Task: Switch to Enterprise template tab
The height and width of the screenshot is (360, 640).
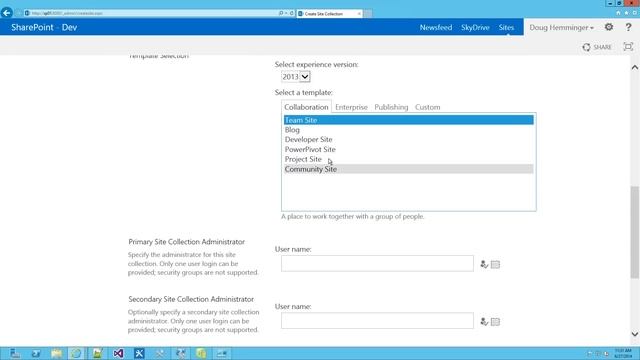Action: pos(351,107)
